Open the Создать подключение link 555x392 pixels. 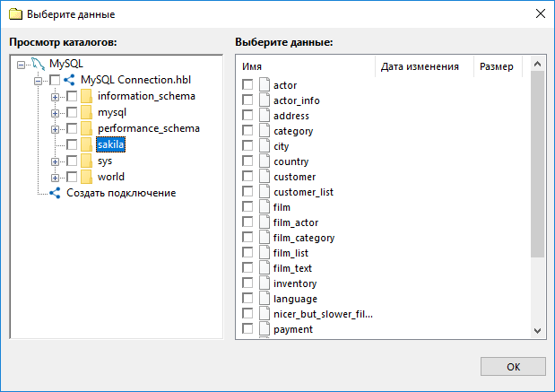121,193
